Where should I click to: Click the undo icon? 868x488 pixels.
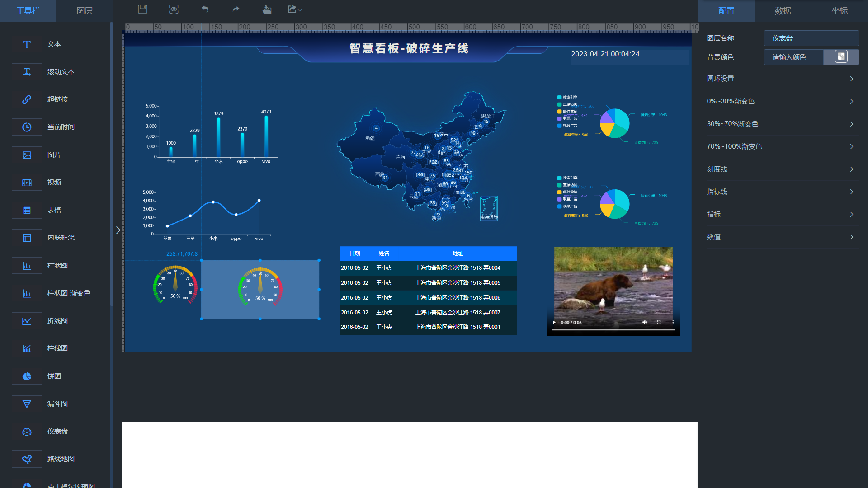[x=204, y=9]
